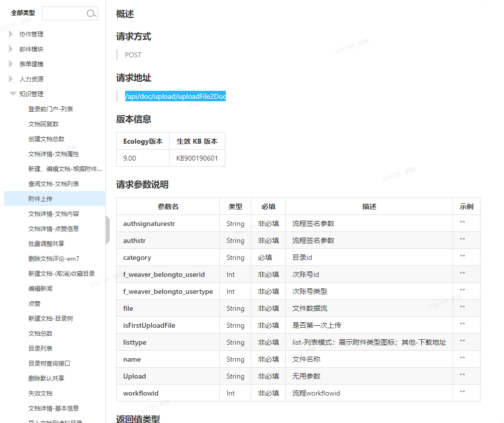Select the highlighted 附件上传 item
The width and height of the screenshot is (504, 423).
click(x=40, y=199)
